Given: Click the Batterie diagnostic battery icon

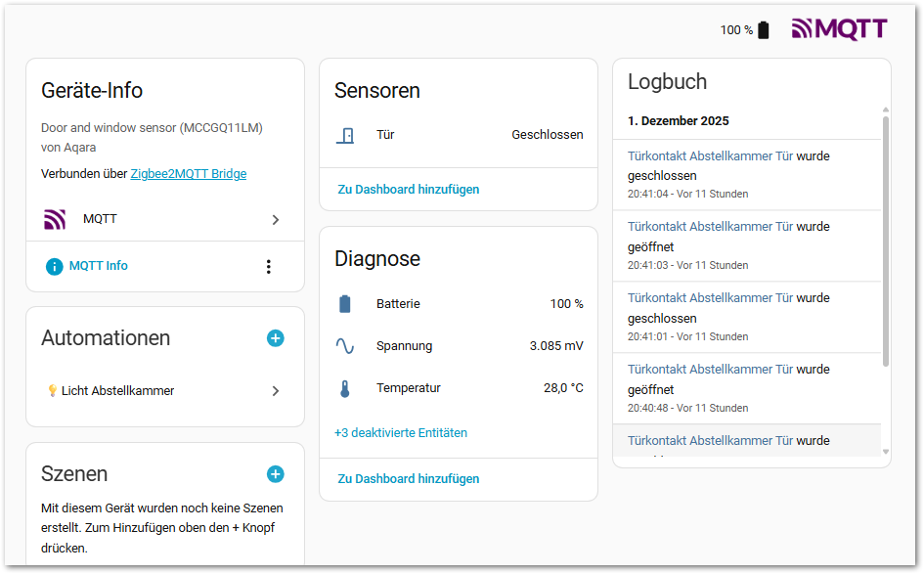Looking at the screenshot, I should pos(345,304).
